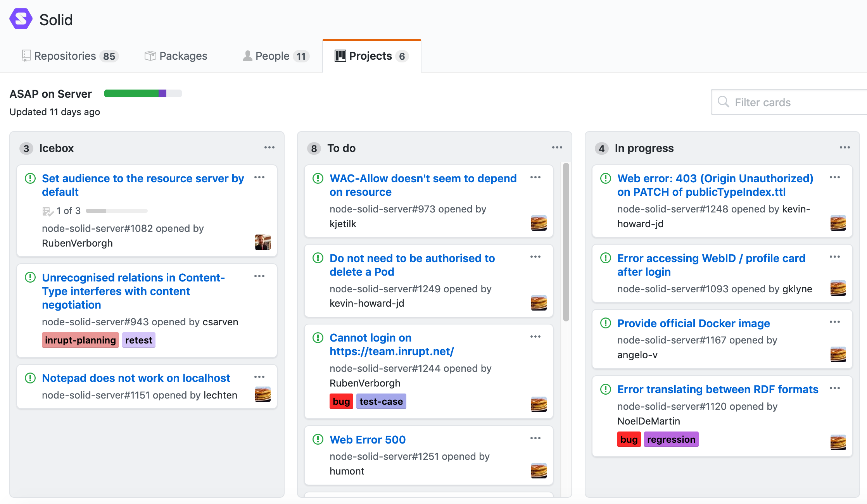Open the Packages tab

(x=176, y=56)
